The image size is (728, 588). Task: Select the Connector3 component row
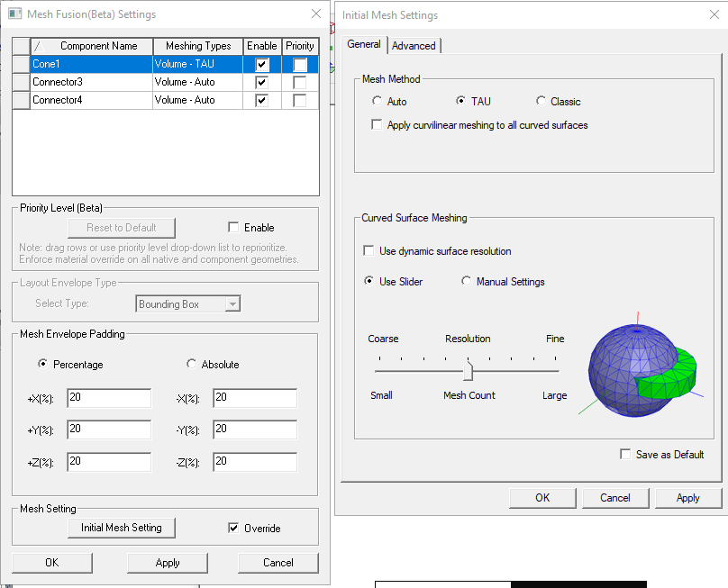tap(165, 82)
